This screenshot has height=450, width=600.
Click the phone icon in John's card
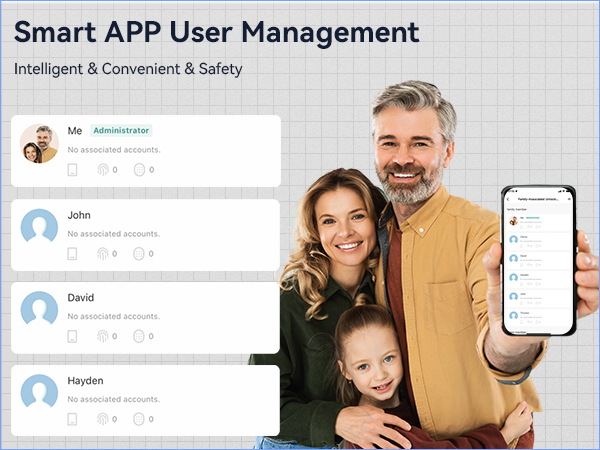[x=72, y=253]
